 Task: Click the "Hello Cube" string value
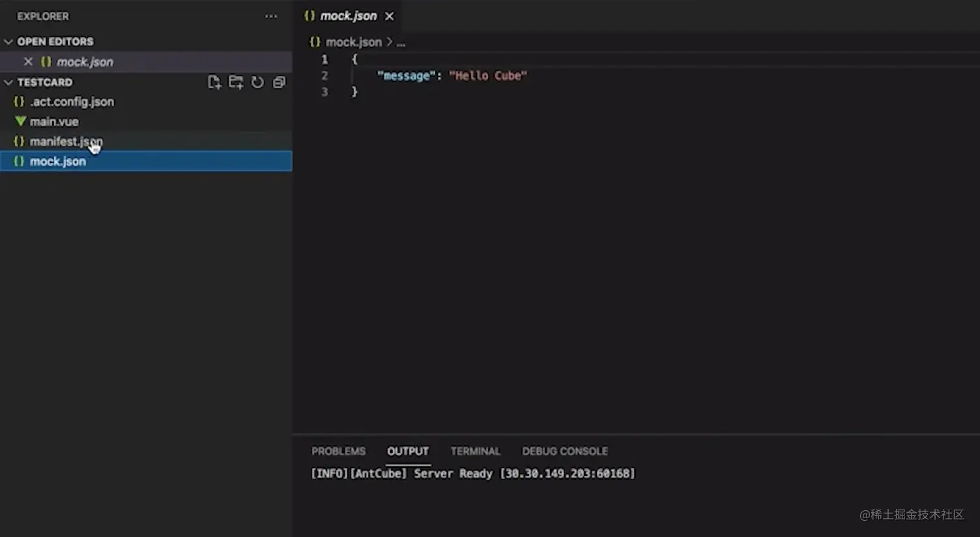[488, 76]
